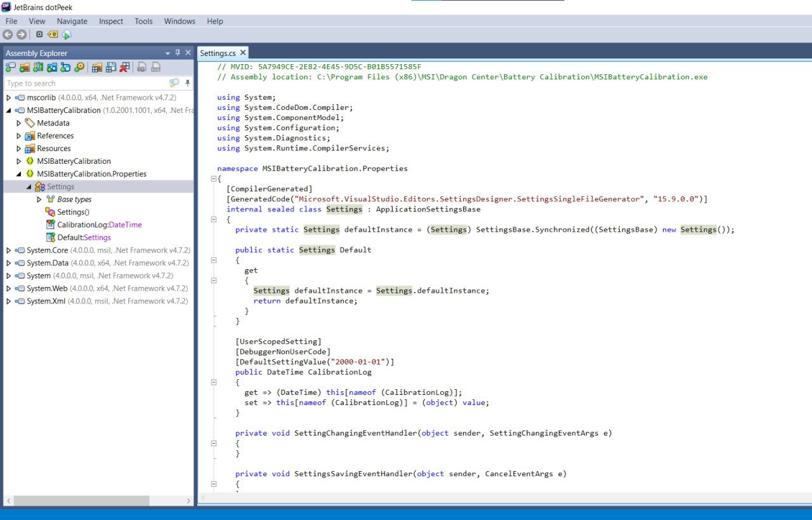Screen dimensions: 812x520
Task: Click the blue NuGet package add icon
Action: tap(65, 67)
